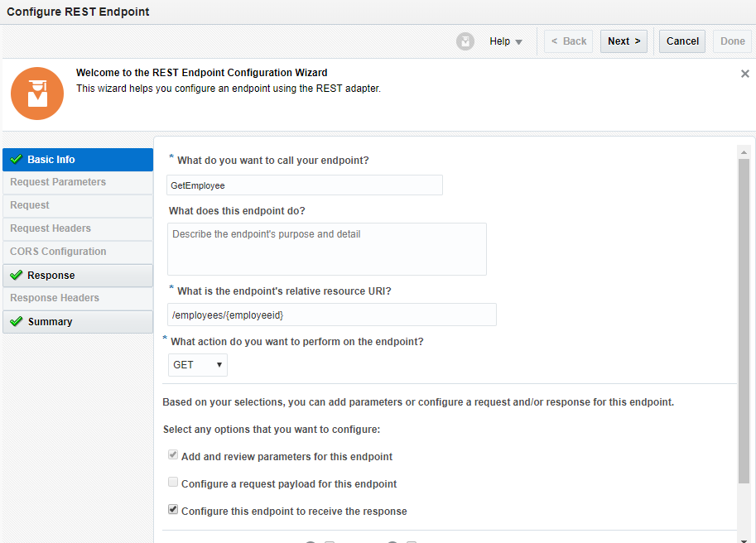
Task: Open the Help dropdown menu
Action: [x=505, y=41]
